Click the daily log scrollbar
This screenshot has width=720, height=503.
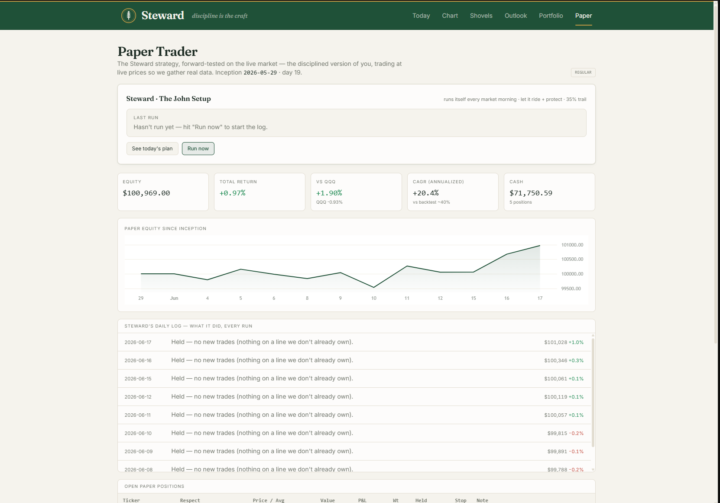(x=593, y=391)
